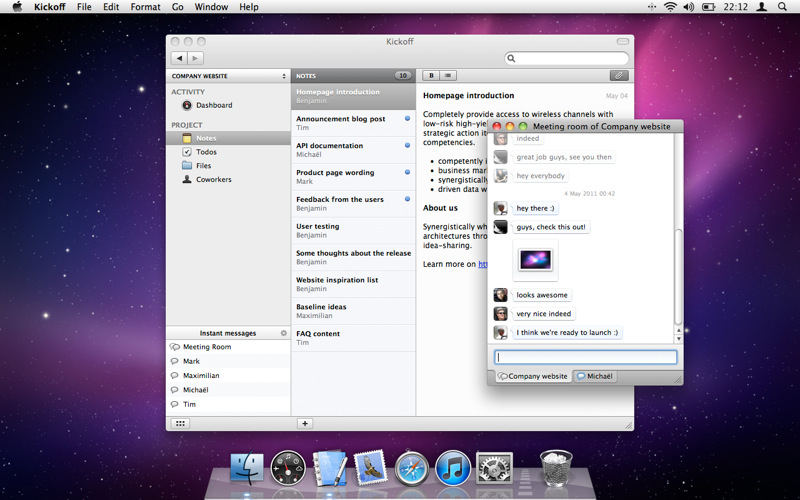
Task: Click the 'I think we're ready to launch' message
Action: point(567,332)
